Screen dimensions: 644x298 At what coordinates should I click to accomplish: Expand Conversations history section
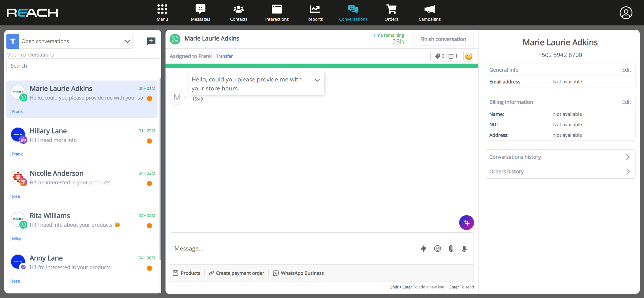click(560, 157)
